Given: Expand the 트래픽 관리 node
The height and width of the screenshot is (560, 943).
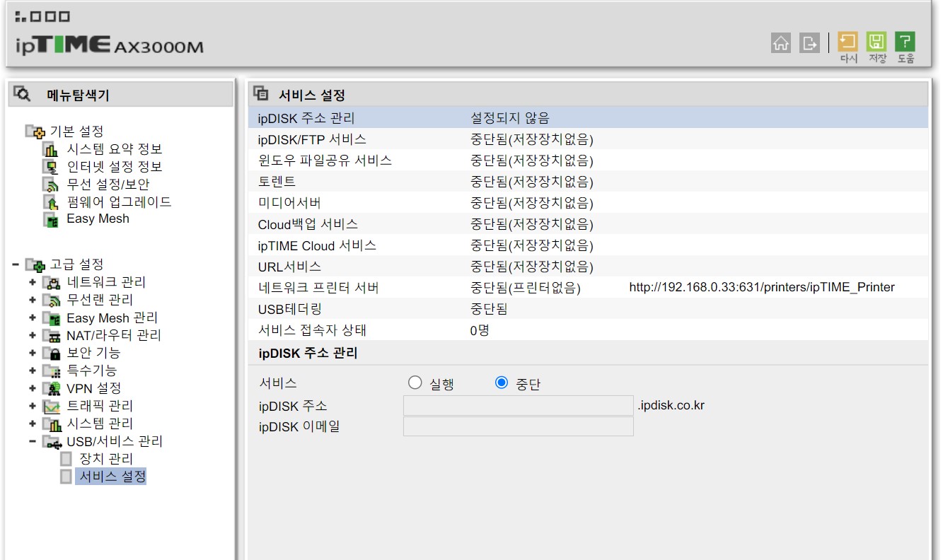Looking at the screenshot, I should [33, 406].
